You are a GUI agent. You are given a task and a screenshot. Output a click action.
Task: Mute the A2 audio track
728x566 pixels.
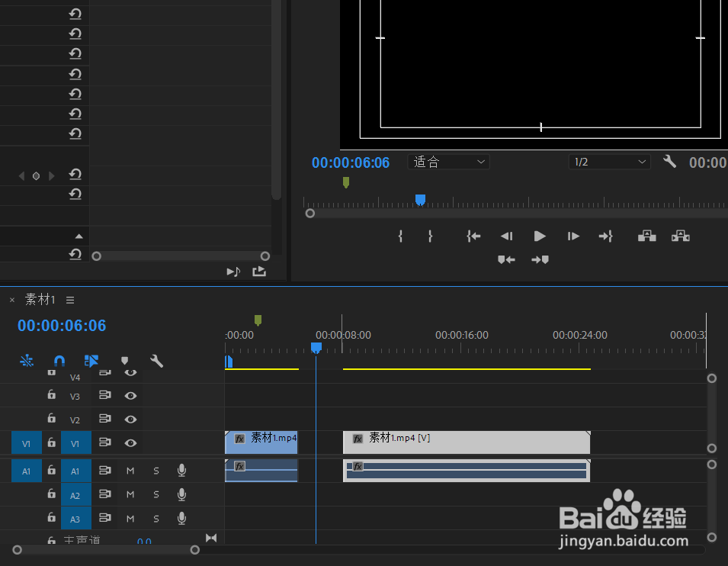click(130, 494)
